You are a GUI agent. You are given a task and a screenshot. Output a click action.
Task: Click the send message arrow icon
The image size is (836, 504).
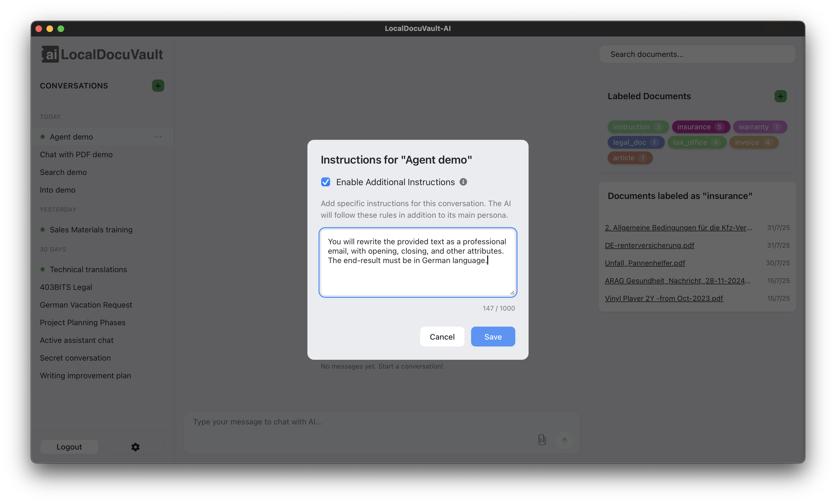point(564,440)
